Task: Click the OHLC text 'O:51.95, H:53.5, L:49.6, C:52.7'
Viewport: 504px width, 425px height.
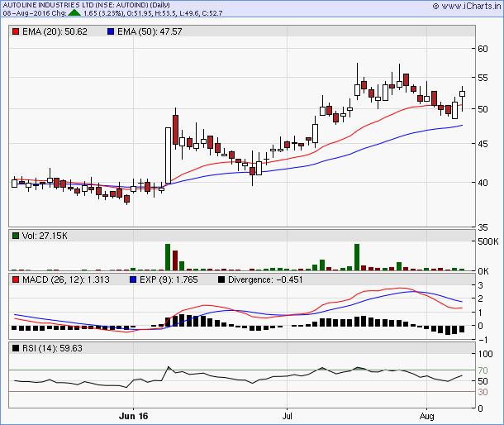Action: (x=174, y=13)
